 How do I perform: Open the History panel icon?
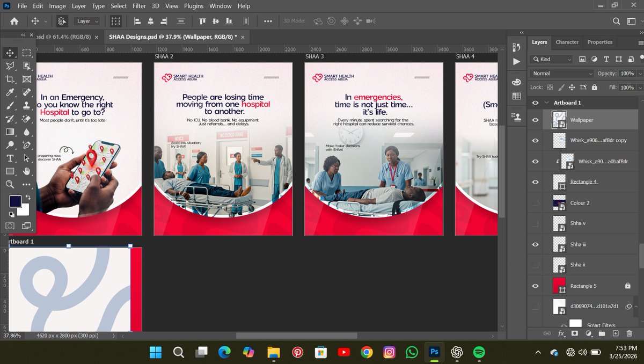tap(516, 47)
